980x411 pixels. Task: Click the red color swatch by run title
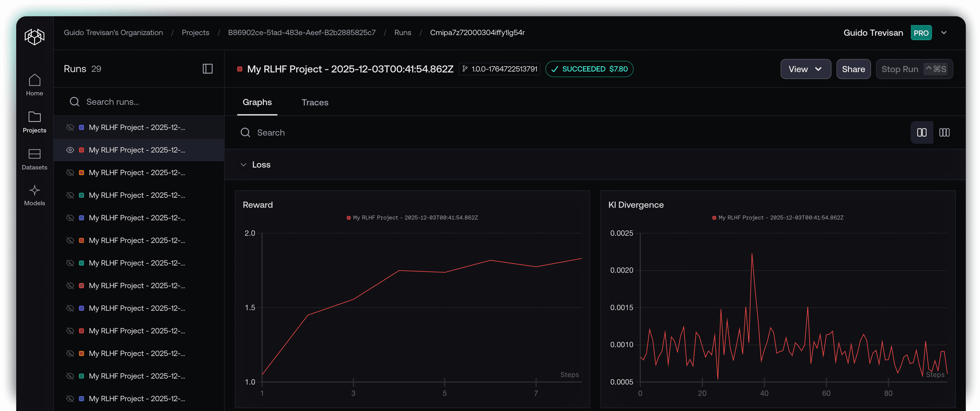[x=240, y=69]
